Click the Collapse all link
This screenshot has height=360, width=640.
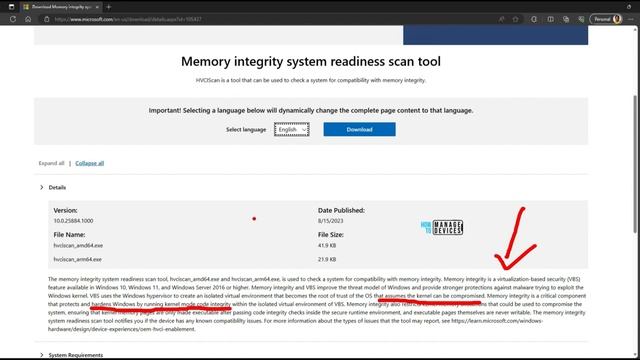pyautogui.click(x=89, y=163)
